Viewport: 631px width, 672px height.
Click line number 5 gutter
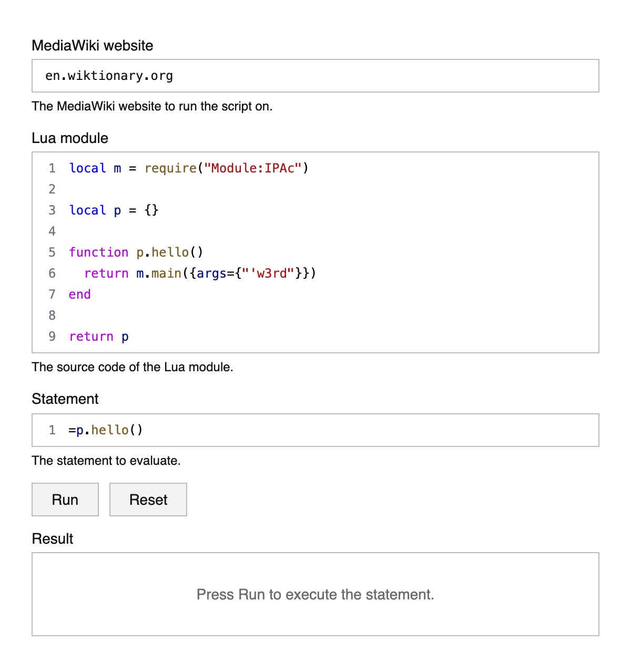(x=52, y=252)
